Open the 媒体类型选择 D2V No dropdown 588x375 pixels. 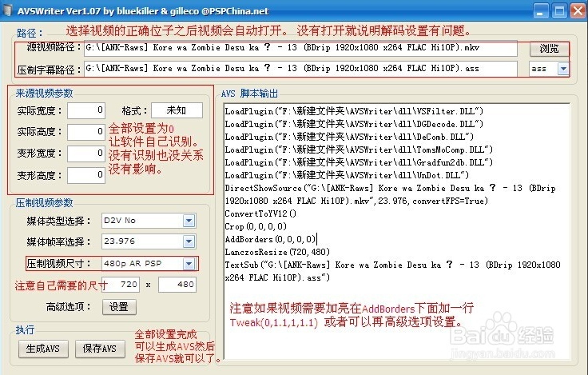[189, 221]
